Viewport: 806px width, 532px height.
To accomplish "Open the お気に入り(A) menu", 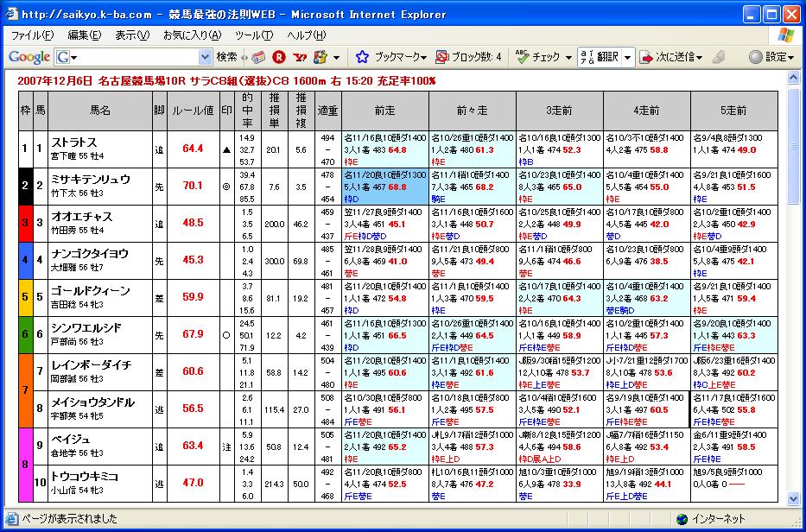I will pos(193,35).
